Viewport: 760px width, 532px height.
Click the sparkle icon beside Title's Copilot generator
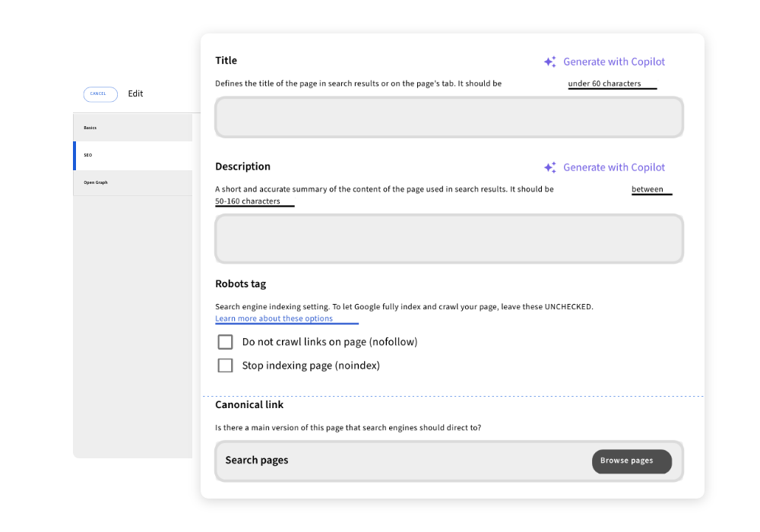549,62
